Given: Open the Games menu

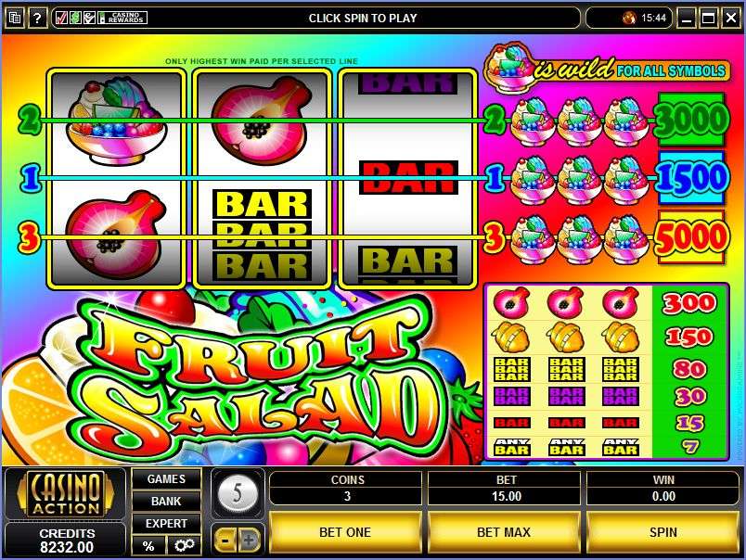Looking at the screenshot, I should (x=166, y=478).
